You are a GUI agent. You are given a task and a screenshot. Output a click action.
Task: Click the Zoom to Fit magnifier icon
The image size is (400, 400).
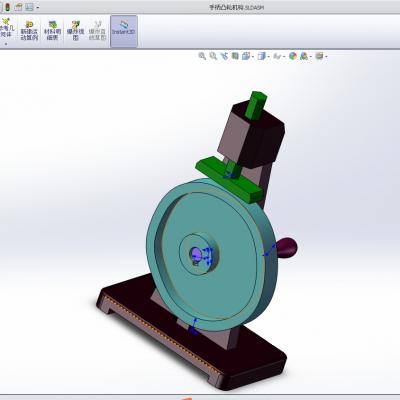[202, 56]
